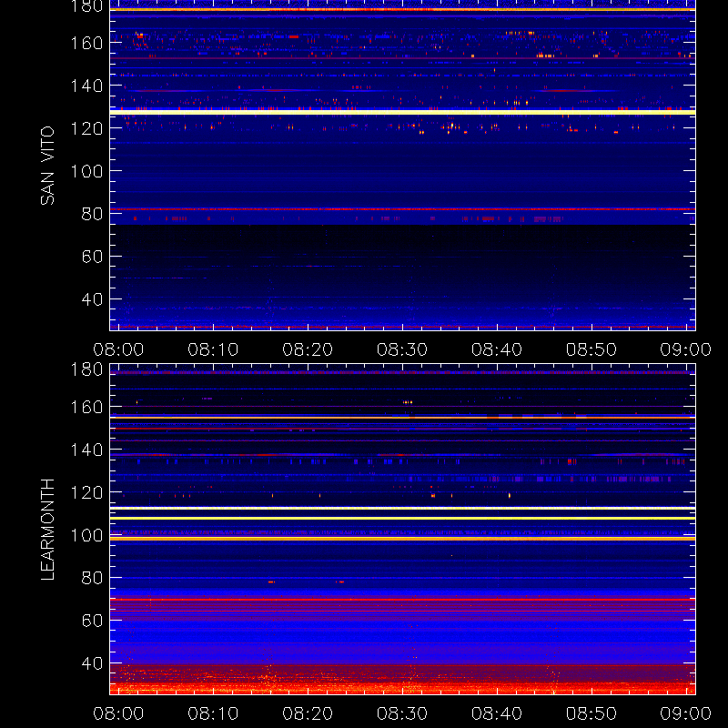The height and width of the screenshot is (728, 728).
Task: Select the 60 frequency label on San Vito axis
Action: tap(92, 257)
